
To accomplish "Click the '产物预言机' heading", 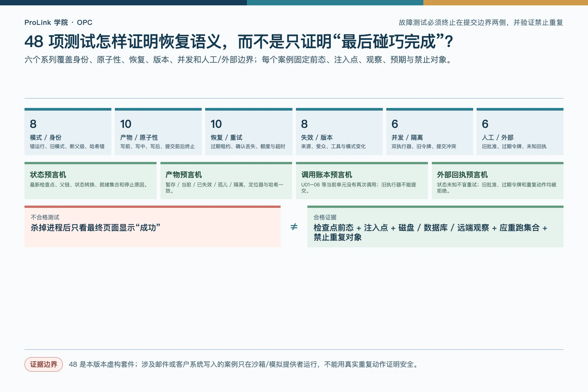I will point(183,175).
